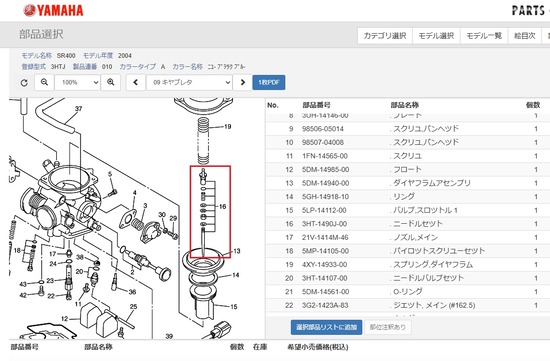Open the 100% zoom level dropdown
The height and width of the screenshot is (361, 550).
pyautogui.click(x=78, y=82)
